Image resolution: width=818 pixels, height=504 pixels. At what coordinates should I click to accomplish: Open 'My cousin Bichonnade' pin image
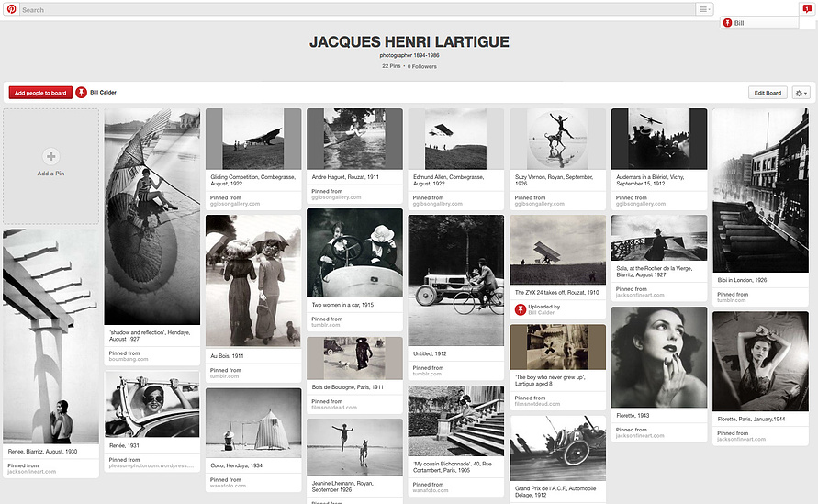(456, 421)
